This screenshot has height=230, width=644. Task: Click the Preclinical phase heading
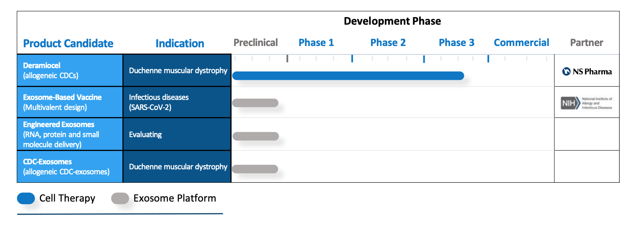(x=255, y=43)
